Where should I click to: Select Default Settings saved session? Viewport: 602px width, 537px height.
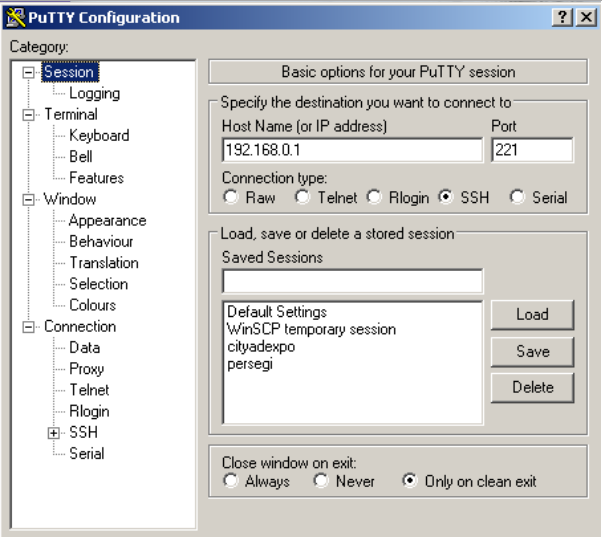277,312
